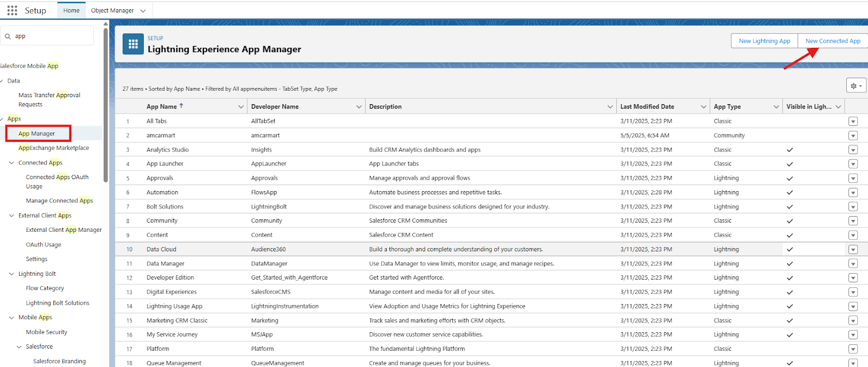Collapse the Lightning Bolt tree node
The height and width of the screenshot is (367, 868).
(11, 274)
